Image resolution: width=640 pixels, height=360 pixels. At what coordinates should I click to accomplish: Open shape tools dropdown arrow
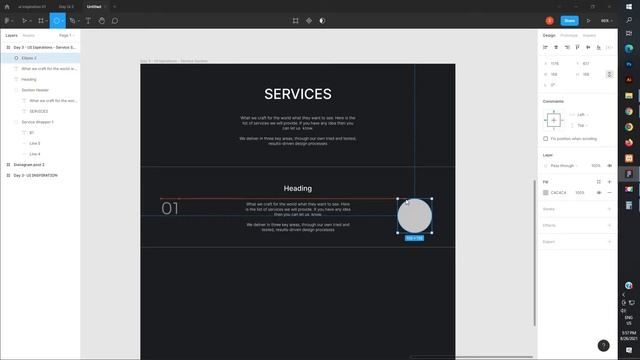point(62,21)
